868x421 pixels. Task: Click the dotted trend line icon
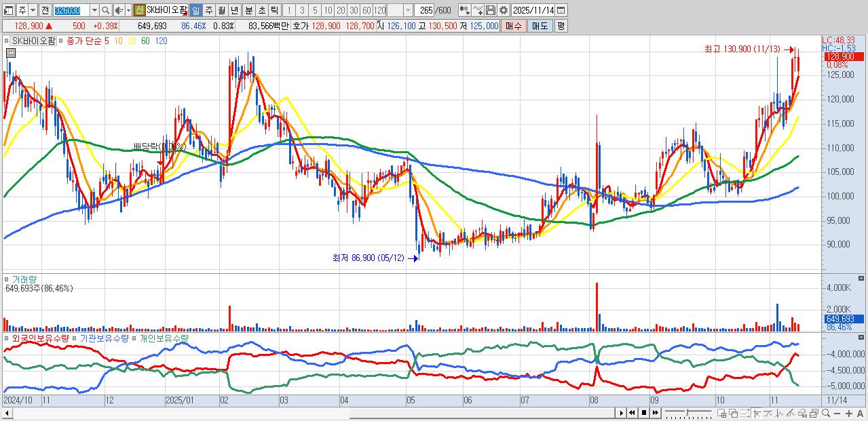[745, 413]
